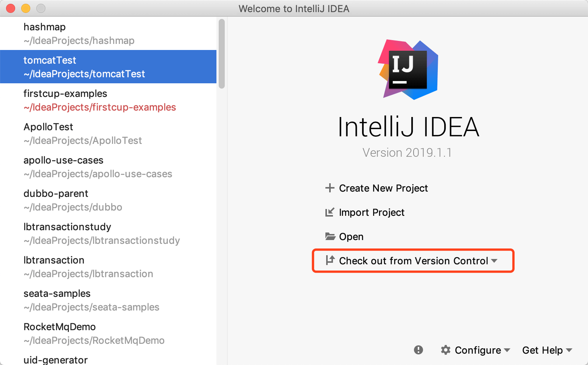Click the Version Control checkout icon
The width and height of the screenshot is (588, 365).
[330, 260]
